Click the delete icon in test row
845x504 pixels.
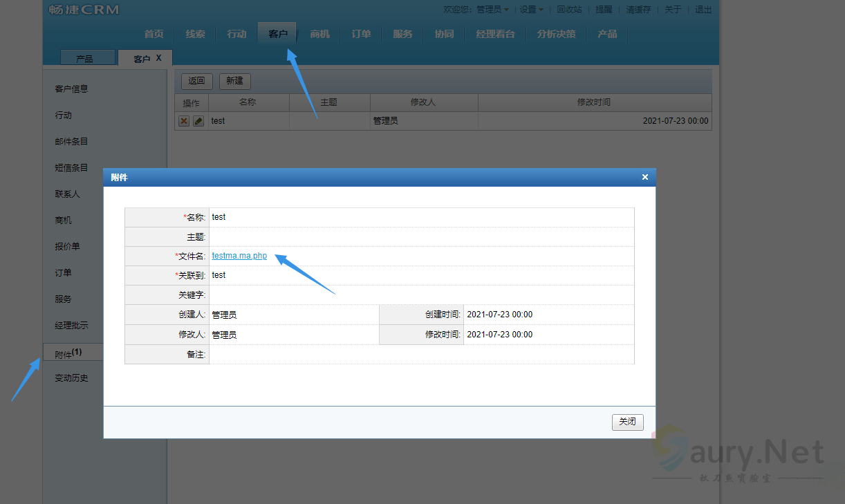[184, 121]
